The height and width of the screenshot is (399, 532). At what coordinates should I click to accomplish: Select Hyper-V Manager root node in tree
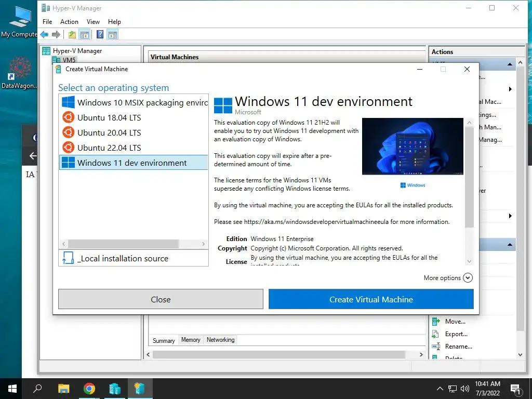coord(77,51)
